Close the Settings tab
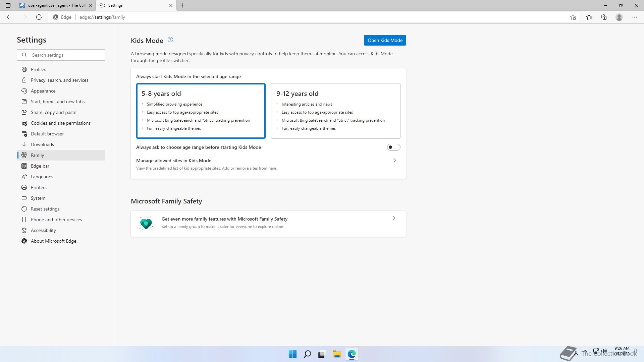This screenshot has height=362, width=644. 171,5
